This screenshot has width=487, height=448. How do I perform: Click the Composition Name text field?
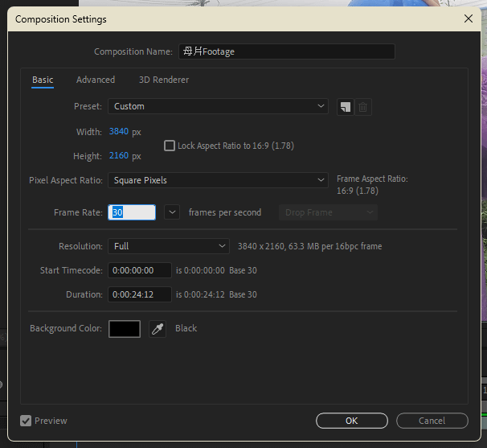tap(285, 51)
